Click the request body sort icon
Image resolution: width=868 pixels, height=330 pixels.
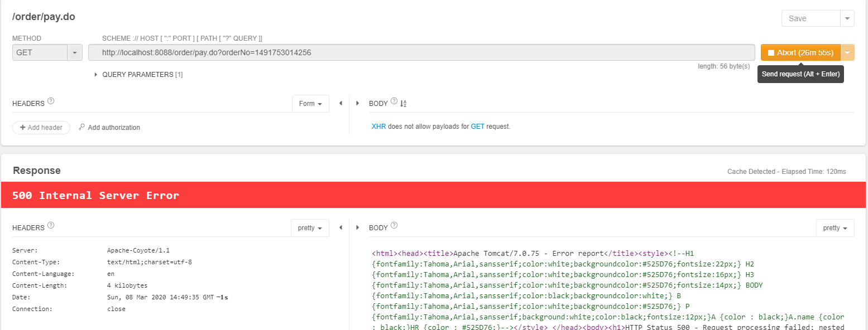[x=404, y=103]
